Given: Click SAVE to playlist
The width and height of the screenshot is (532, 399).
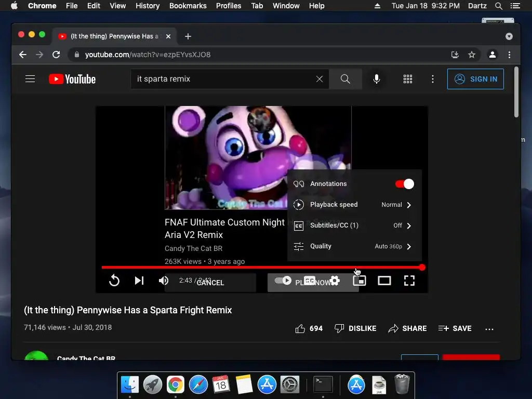Looking at the screenshot, I should [455, 328].
